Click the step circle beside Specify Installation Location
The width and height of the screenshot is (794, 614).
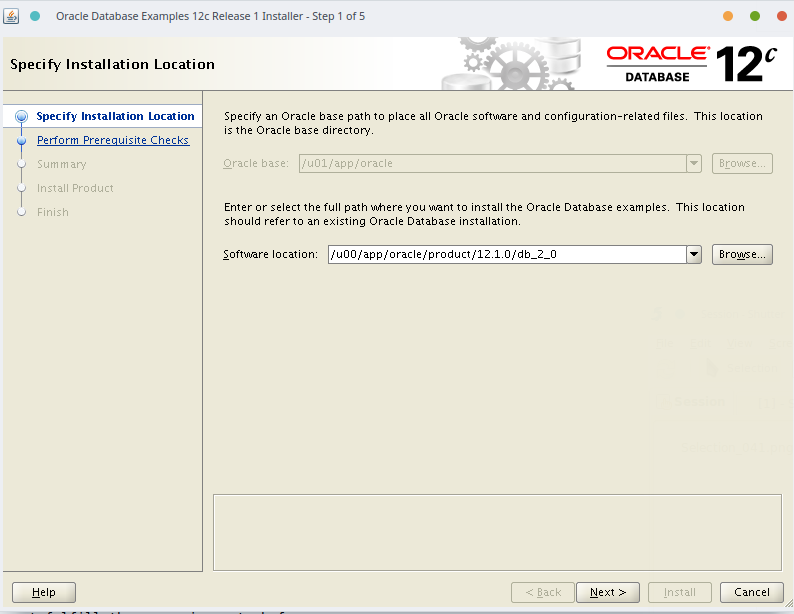(21, 117)
